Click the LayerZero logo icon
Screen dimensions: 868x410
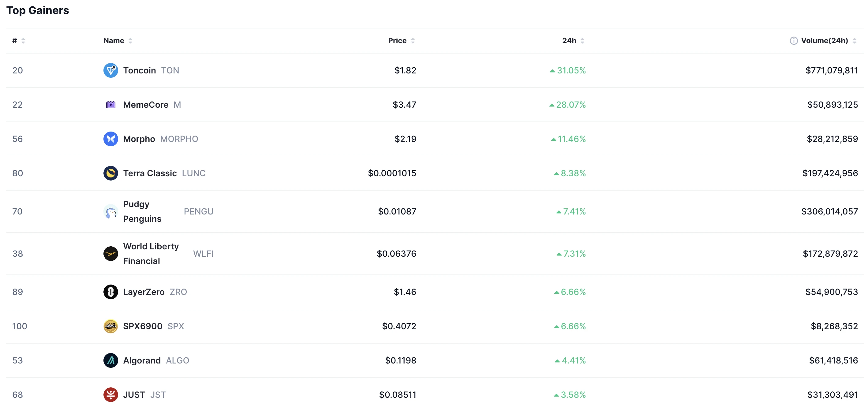pyautogui.click(x=110, y=292)
